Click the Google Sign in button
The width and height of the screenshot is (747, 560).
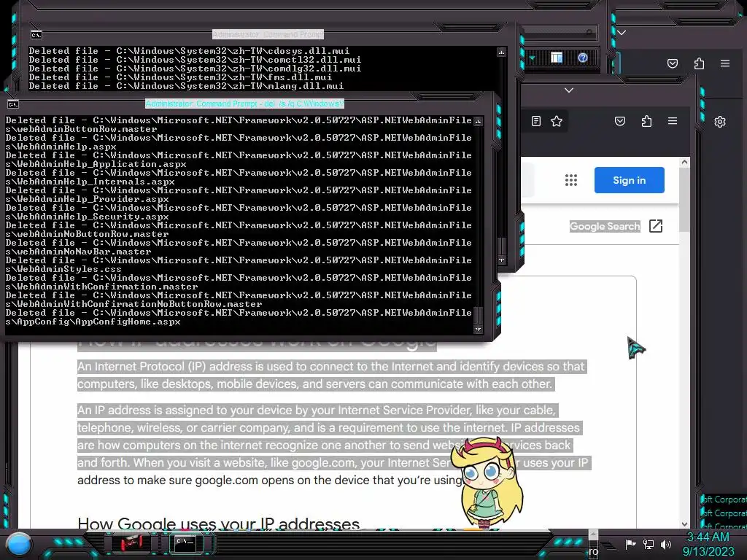pos(630,180)
